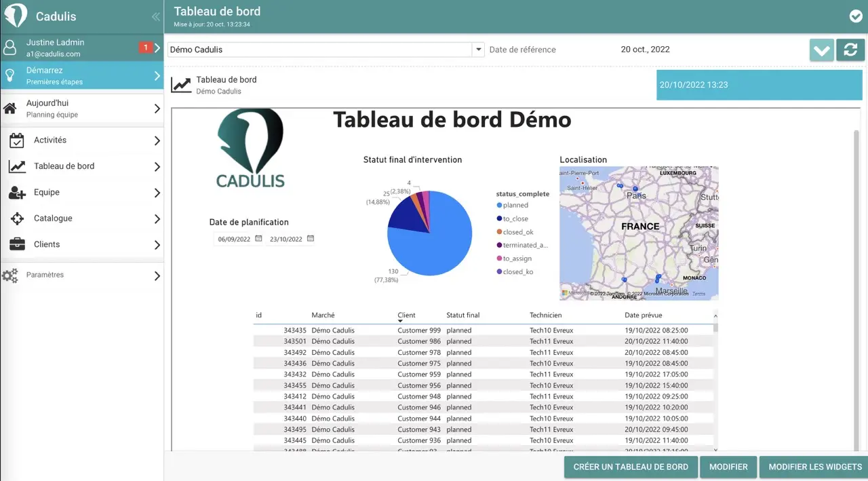Collapse the sidebar with double-chevron icon
868x481 pixels.
tap(155, 16)
